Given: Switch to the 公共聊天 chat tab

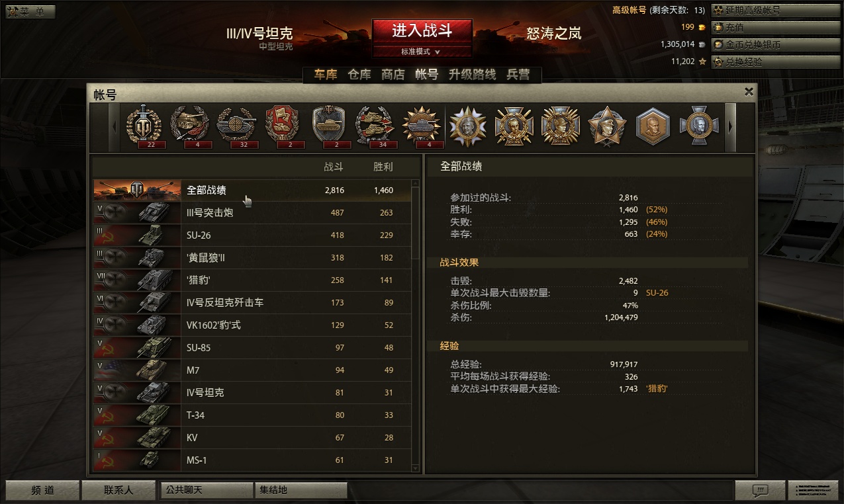Looking at the screenshot, I should point(207,490).
